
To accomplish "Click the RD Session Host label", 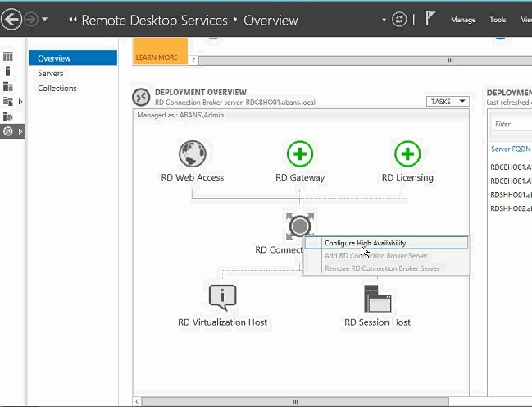I will tap(377, 322).
